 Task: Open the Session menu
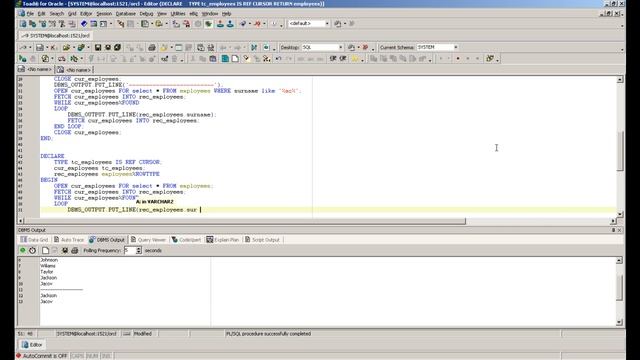point(104,13)
